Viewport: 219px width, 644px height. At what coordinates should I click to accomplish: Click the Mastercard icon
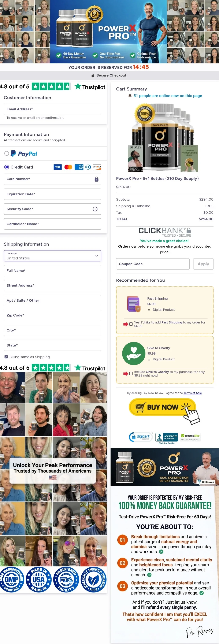pos(68,167)
